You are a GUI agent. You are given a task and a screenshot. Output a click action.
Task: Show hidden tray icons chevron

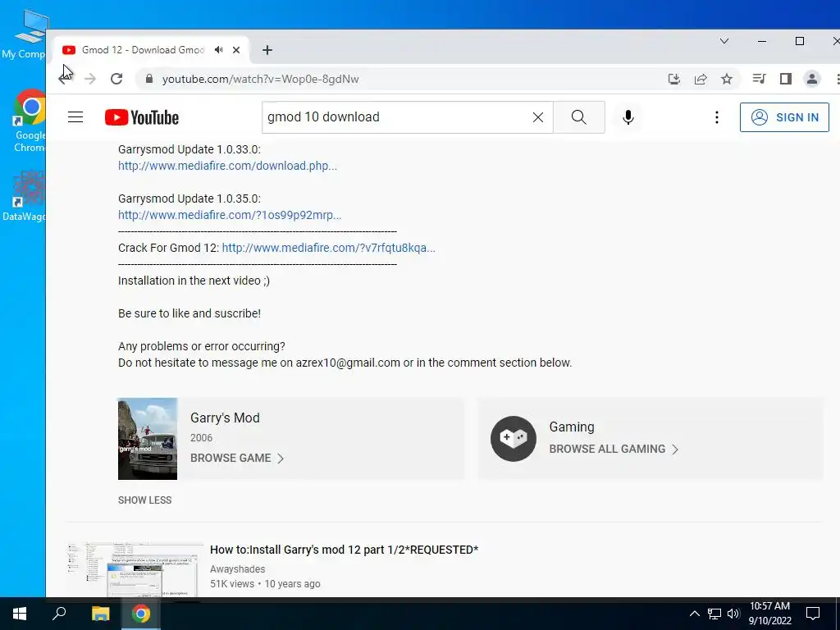[x=694, y=614]
